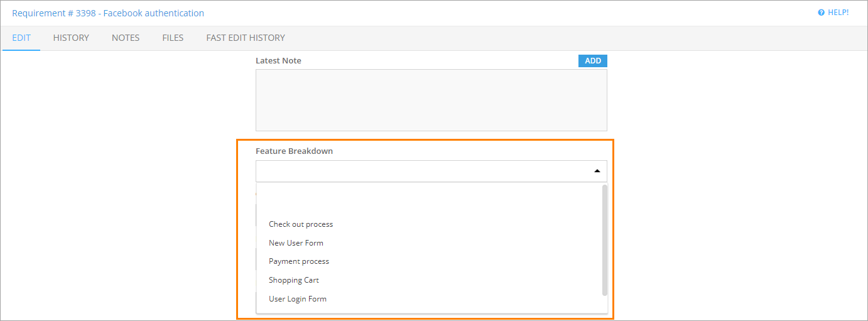
Task: Click the question mark help icon
Action: click(821, 13)
